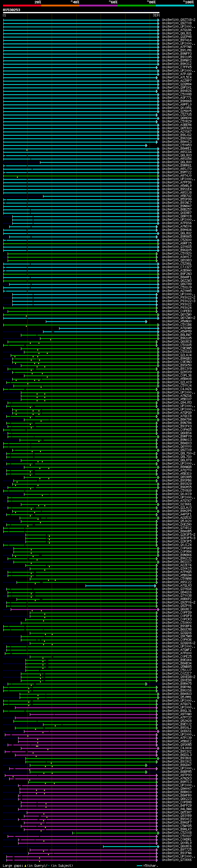This screenshot has width=197, height=868.
Task: Click the query end position label 319
Action: tap(155, 15)
